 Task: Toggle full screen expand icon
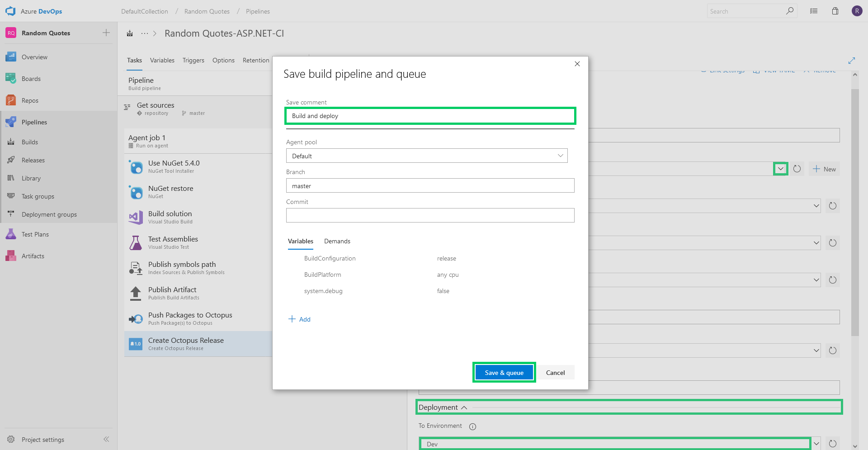(852, 61)
